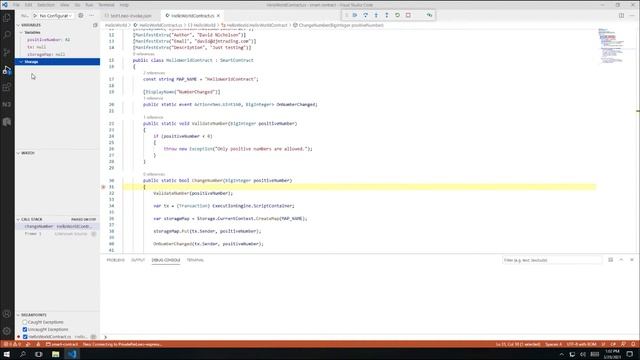Open the Manage gear in activity bar
The width and height of the screenshot is (640, 360).
click(7, 331)
